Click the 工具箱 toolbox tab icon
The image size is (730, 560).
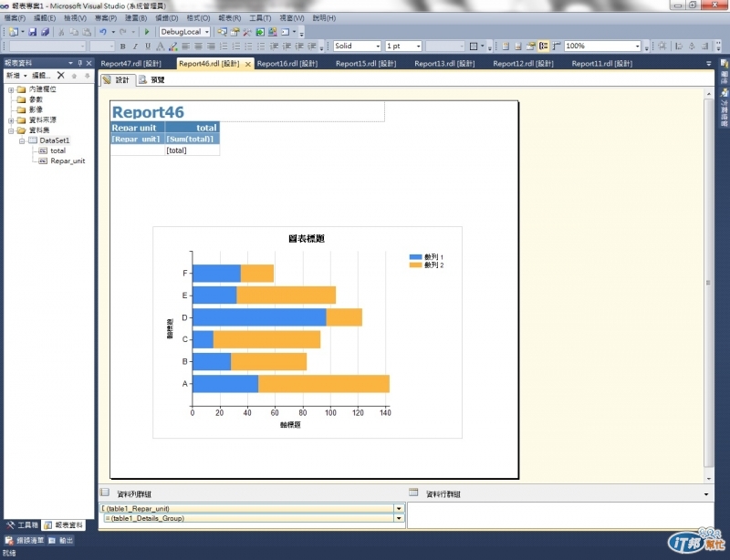[x=10, y=525]
